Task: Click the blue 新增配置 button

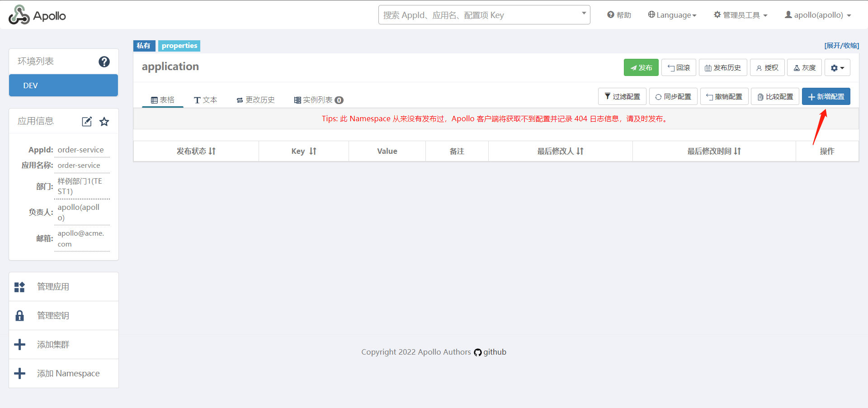Action: coord(826,97)
